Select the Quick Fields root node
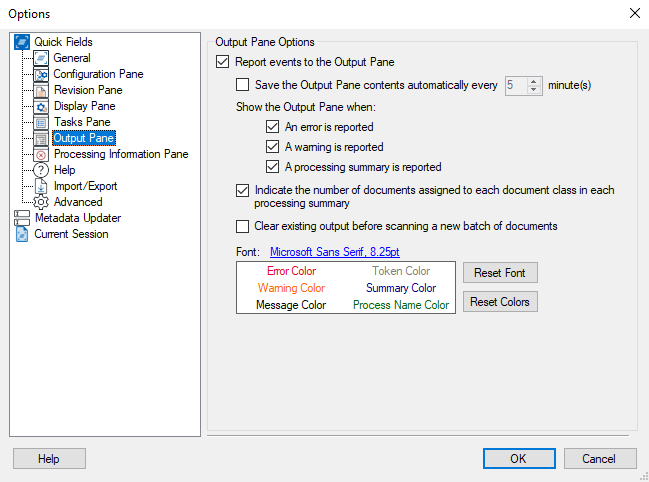The height and width of the screenshot is (482, 649). coord(63,42)
